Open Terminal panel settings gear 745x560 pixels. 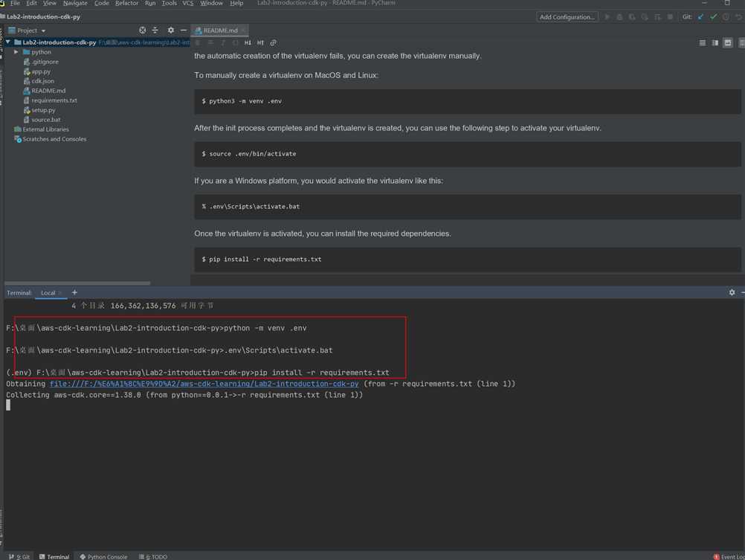point(732,292)
